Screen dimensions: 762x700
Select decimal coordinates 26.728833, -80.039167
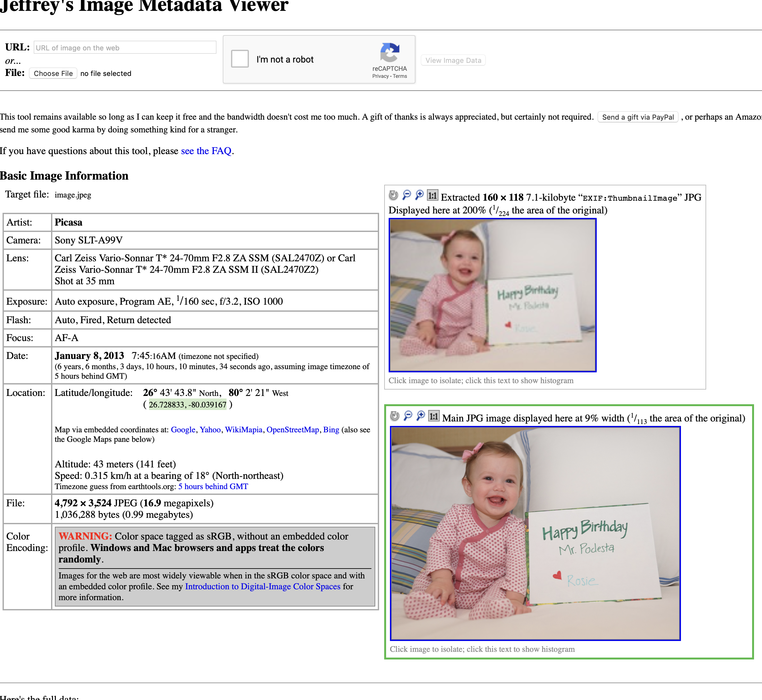pyautogui.click(x=188, y=405)
